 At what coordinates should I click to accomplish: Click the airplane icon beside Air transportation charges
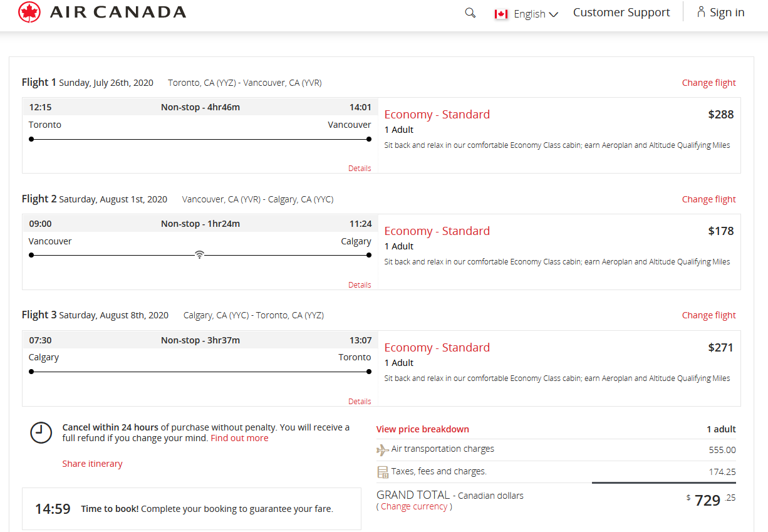point(383,450)
